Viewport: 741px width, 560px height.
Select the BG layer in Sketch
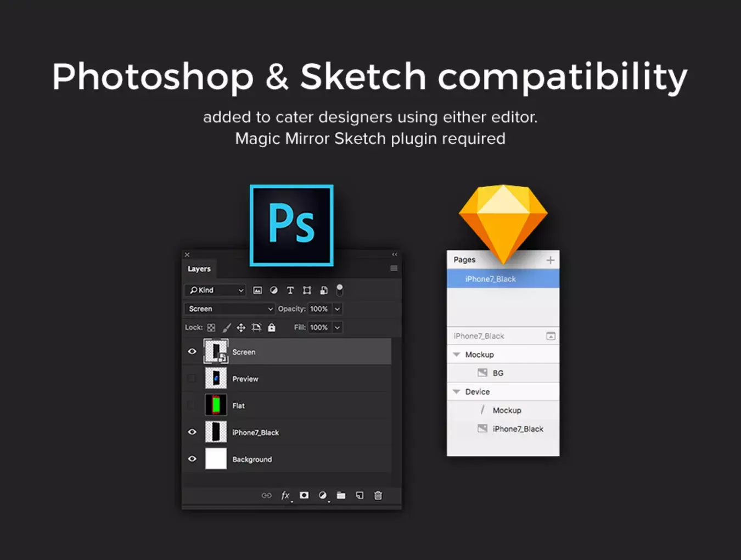[x=503, y=373]
